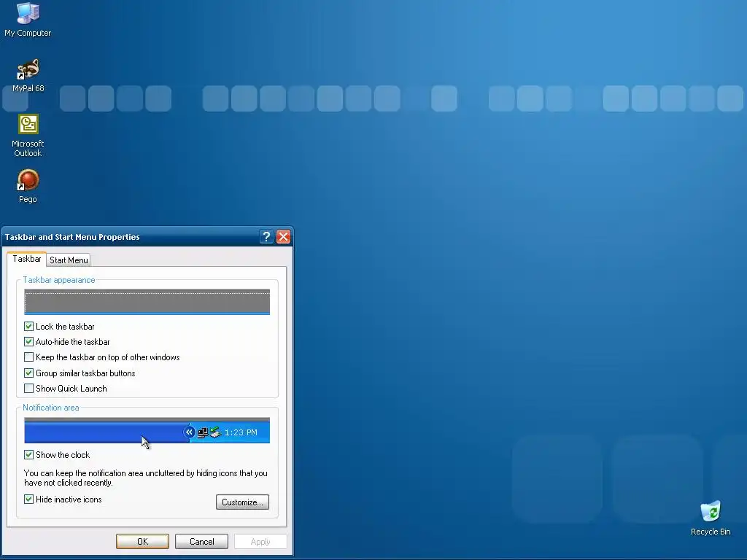Close the Taskbar Properties dialog

coord(284,237)
